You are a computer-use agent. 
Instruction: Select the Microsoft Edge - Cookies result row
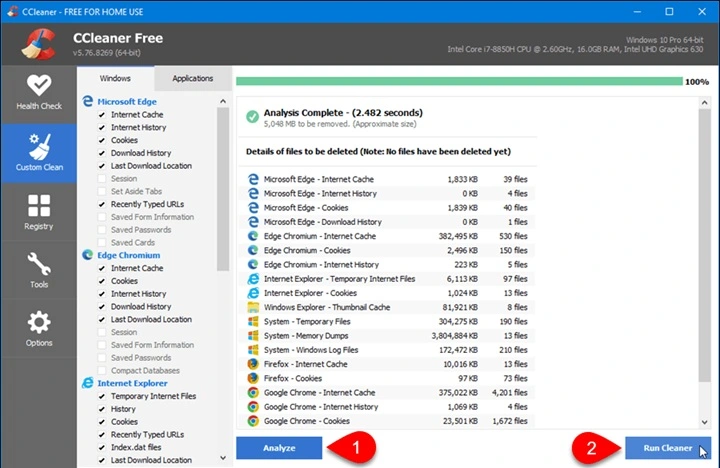pos(387,208)
